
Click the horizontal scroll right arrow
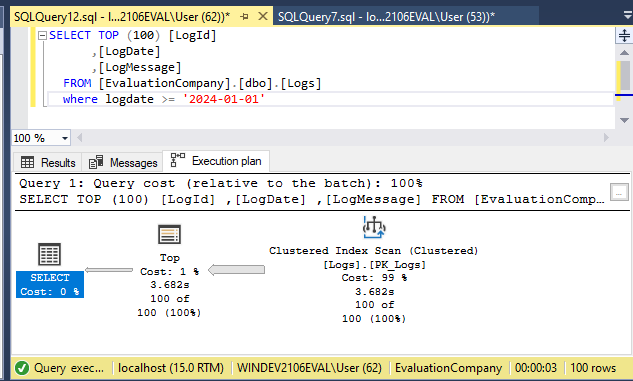click(606, 138)
